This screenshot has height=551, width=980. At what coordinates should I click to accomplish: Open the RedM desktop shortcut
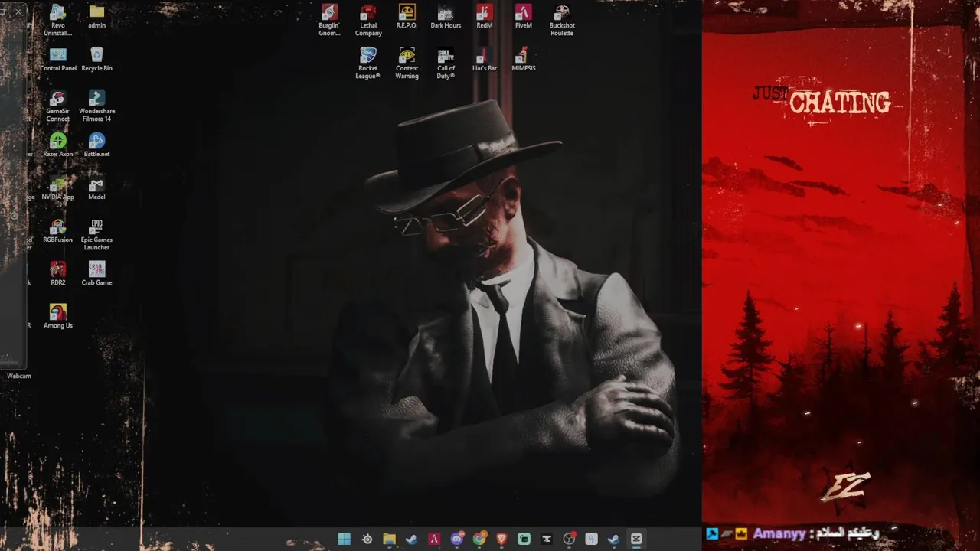coord(485,16)
